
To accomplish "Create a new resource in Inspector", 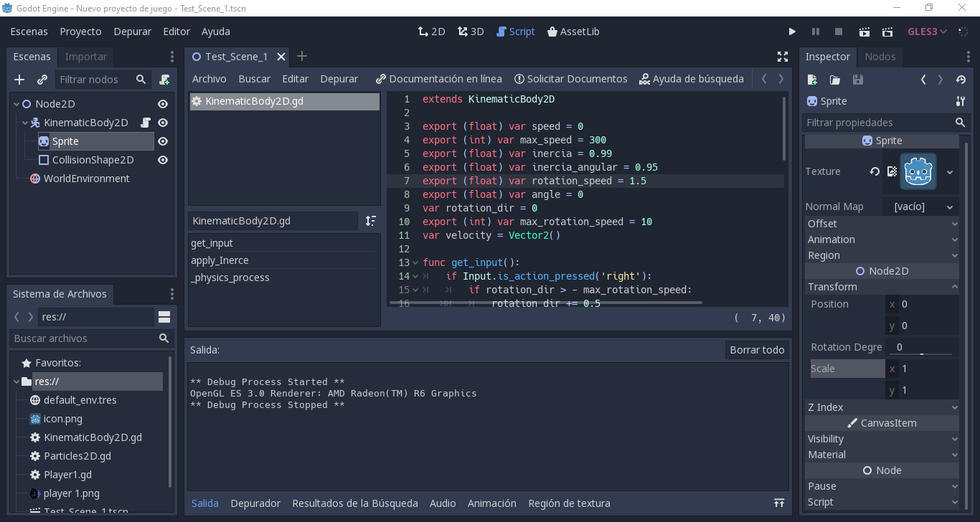I will (812, 80).
